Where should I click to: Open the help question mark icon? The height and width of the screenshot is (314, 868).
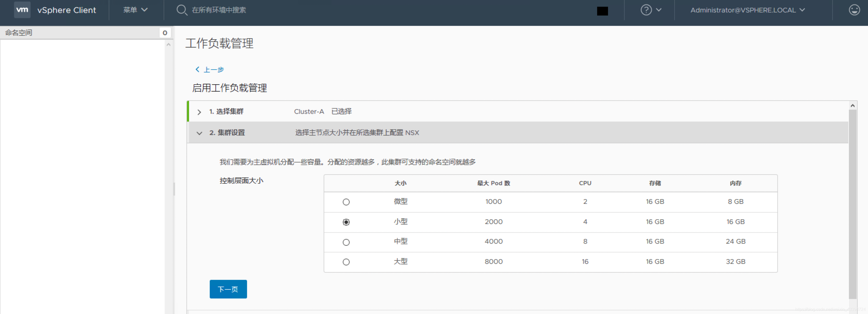click(646, 10)
